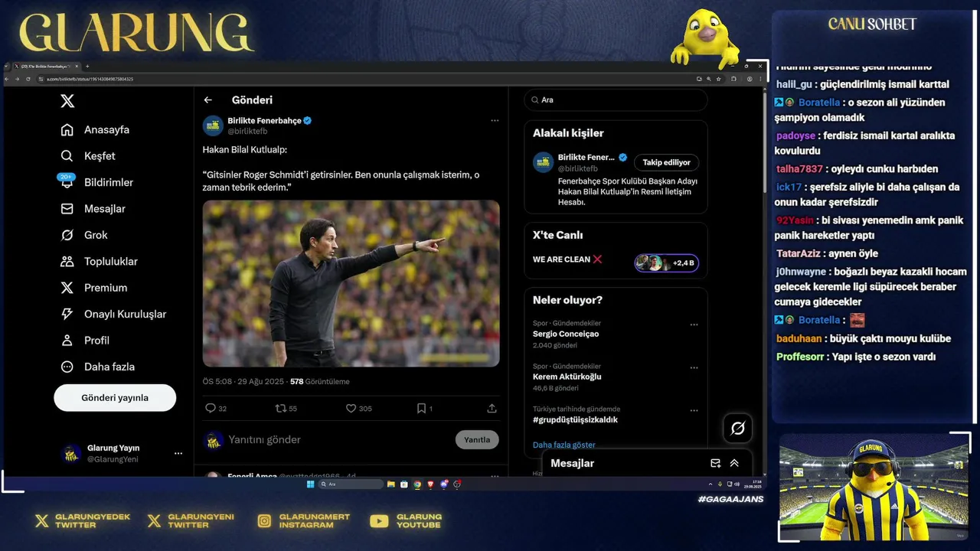Click the reply icon with 32 comments

click(x=211, y=409)
